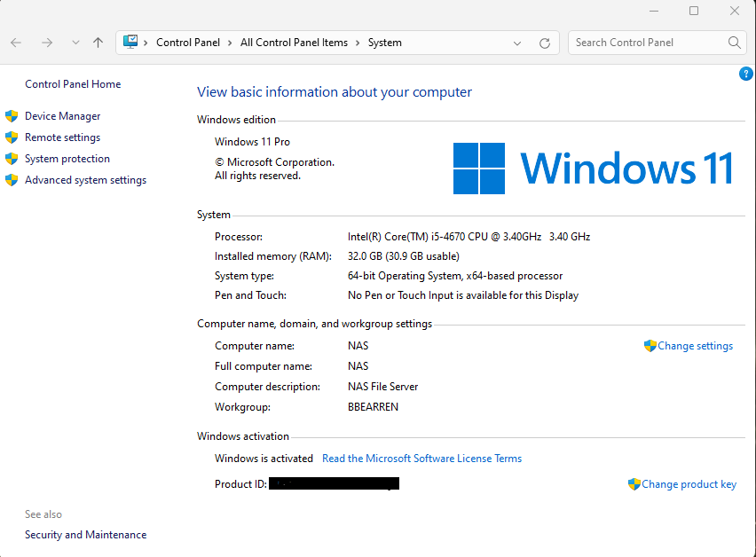The width and height of the screenshot is (756, 557).
Task: Select the '© Microsoft Corporation.' copyright line
Action: click(274, 162)
